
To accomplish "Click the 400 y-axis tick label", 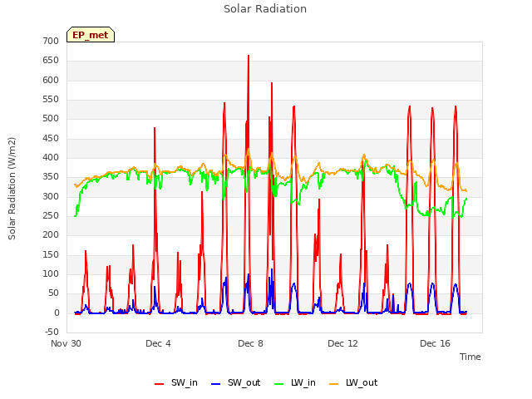I will pyautogui.click(x=51, y=158).
